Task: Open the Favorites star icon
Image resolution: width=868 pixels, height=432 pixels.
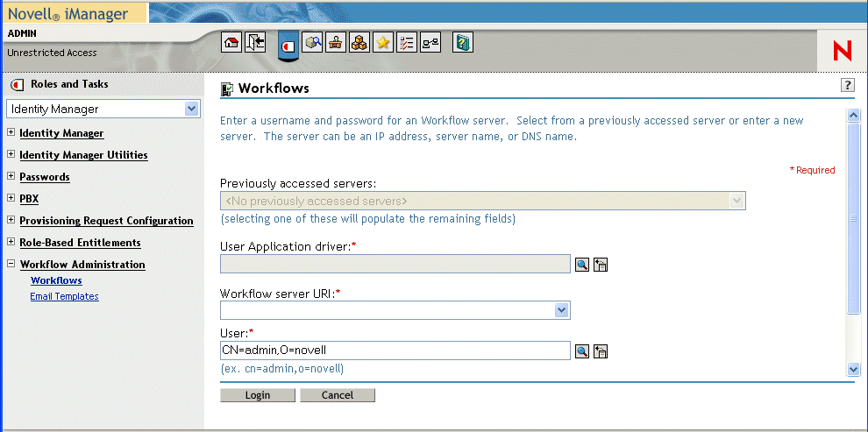Action: [383, 43]
